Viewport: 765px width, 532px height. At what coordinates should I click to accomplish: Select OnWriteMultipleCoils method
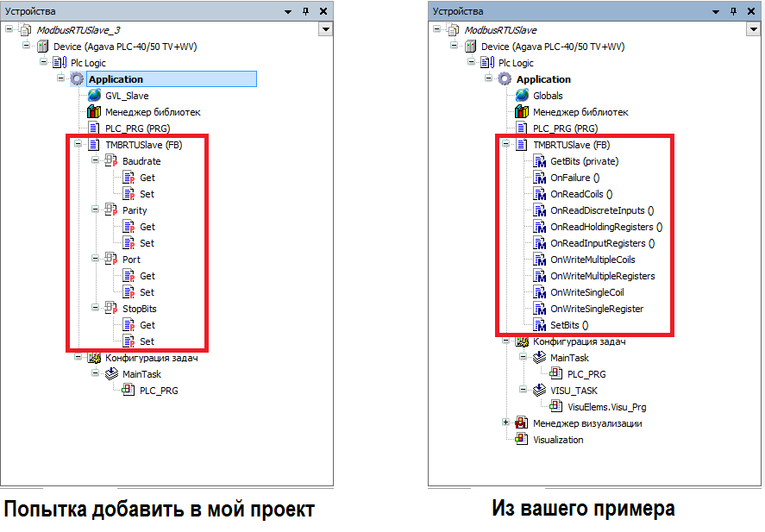click(593, 260)
